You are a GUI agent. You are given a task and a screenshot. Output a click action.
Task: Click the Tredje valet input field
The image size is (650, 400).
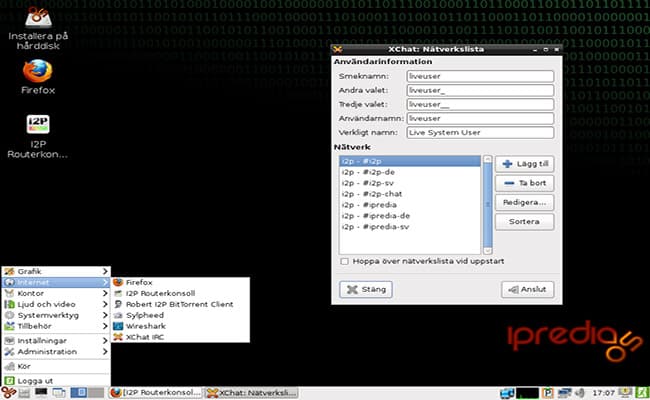[x=480, y=104]
